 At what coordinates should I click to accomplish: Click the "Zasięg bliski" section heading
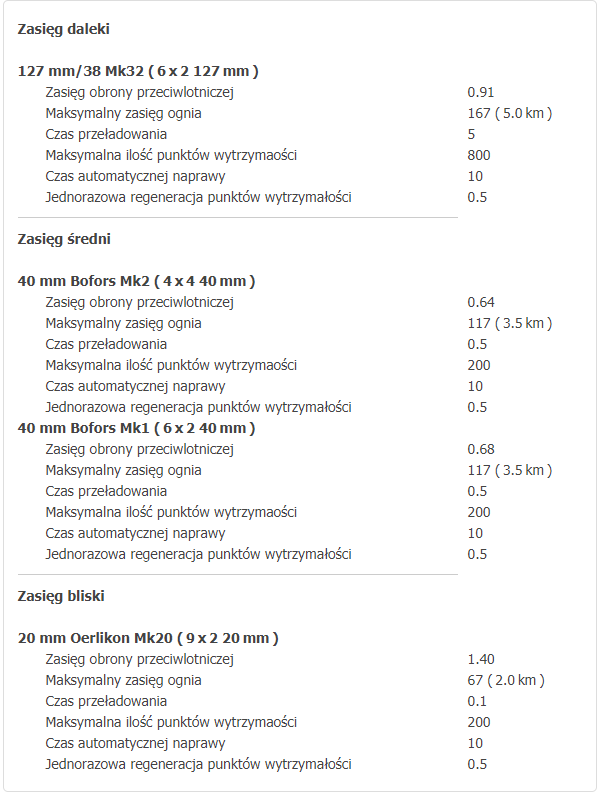click(x=61, y=596)
